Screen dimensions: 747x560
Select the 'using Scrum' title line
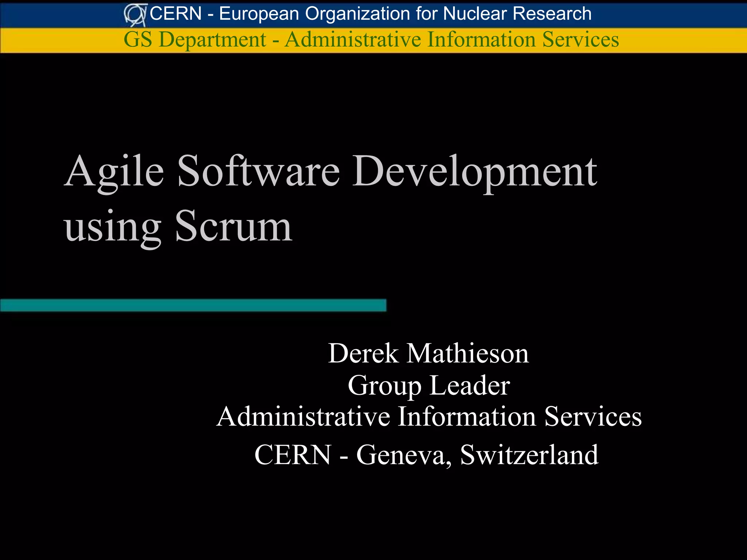[x=178, y=226]
